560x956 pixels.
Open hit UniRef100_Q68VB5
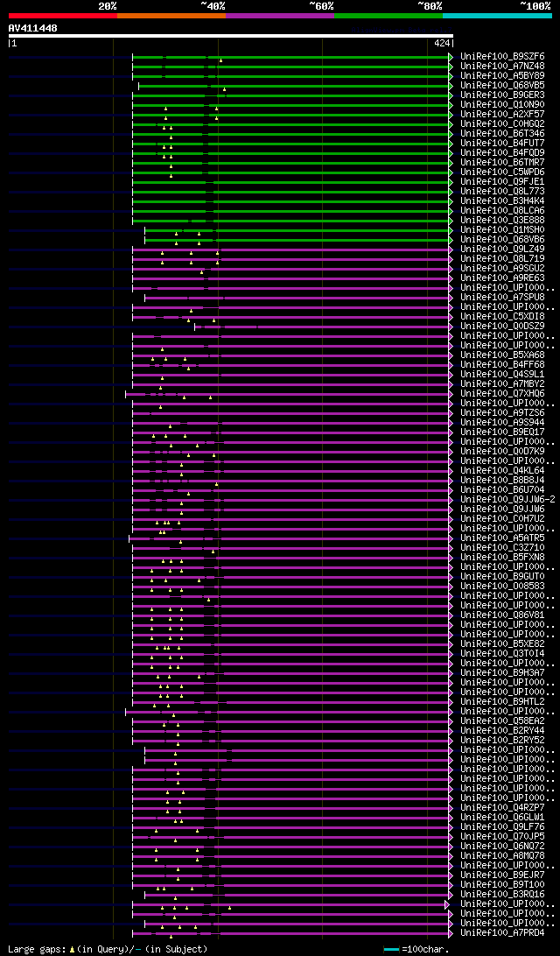pyautogui.click(x=503, y=86)
